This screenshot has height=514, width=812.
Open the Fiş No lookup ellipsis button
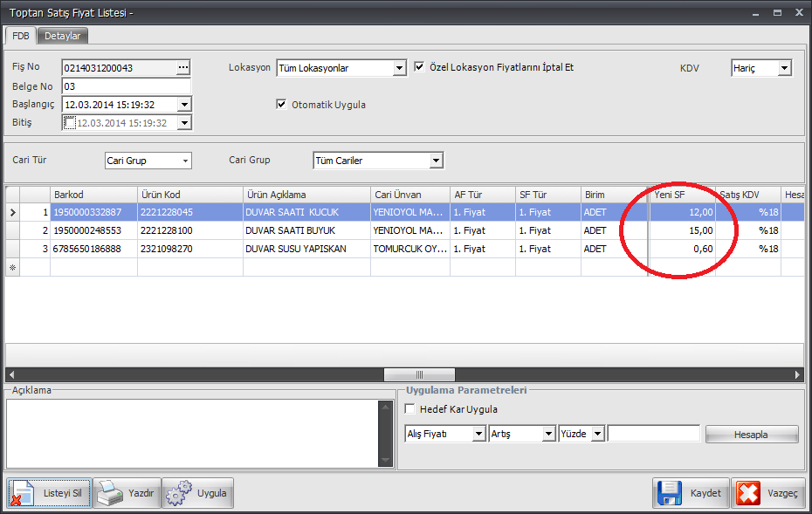(x=182, y=68)
